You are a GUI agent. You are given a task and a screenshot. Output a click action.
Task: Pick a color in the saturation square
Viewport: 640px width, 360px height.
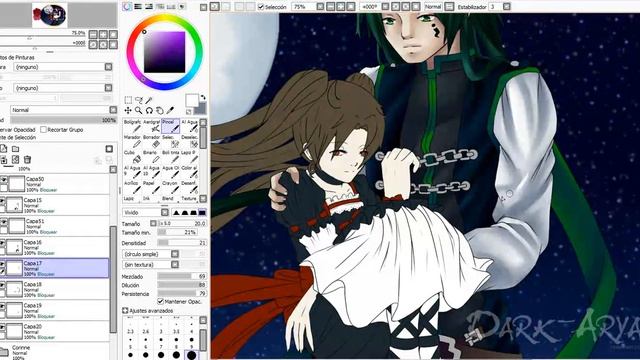click(164, 52)
